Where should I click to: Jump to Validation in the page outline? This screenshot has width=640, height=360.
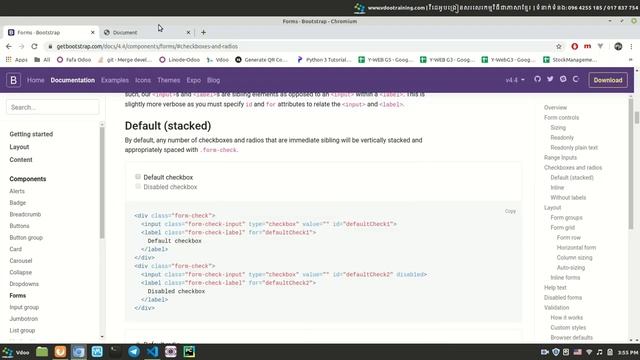point(556,307)
